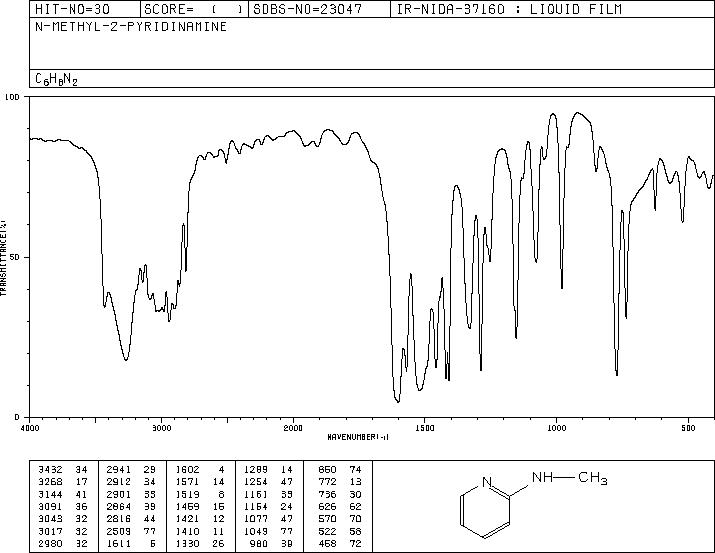Select peak row 2864 in the table
Image resolution: width=715 pixels, height=553 pixels.
click(x=131, y=506)
